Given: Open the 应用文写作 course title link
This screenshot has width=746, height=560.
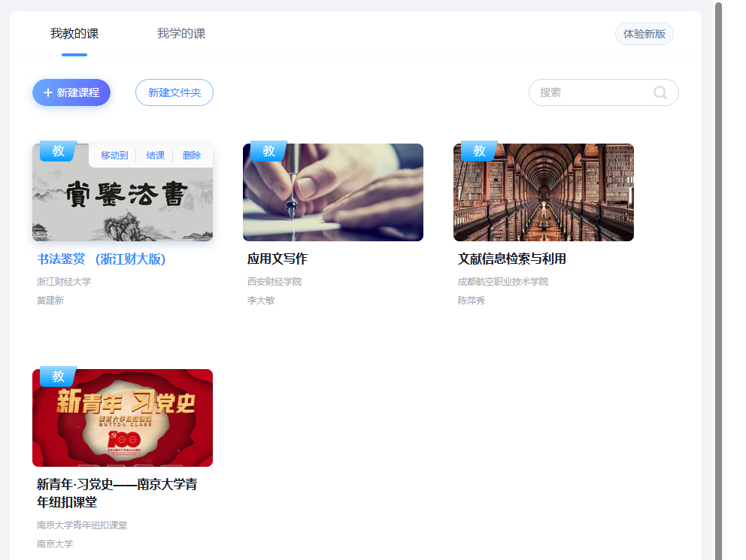Looking at the screenshot, I should click(277, 259).
